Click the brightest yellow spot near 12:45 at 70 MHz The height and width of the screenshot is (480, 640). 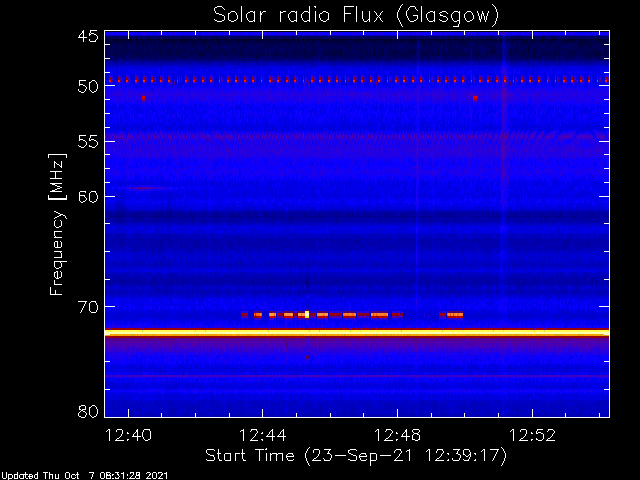[307, 314]
